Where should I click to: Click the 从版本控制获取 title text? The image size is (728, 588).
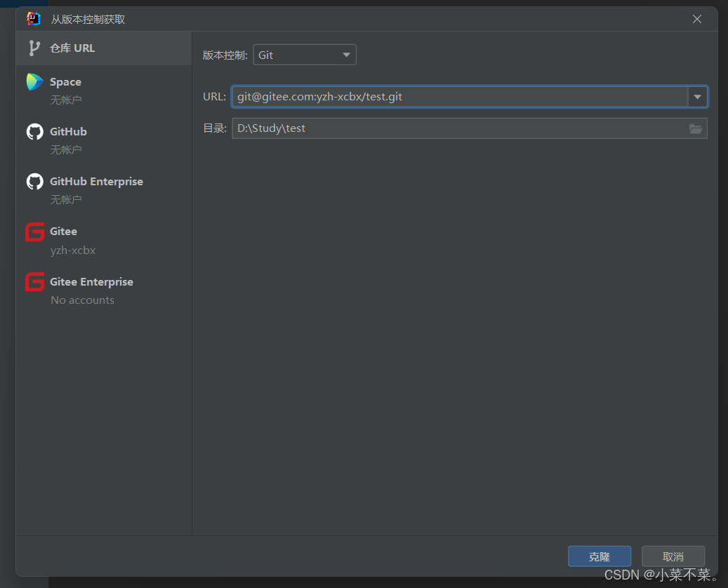pos(88,20)
